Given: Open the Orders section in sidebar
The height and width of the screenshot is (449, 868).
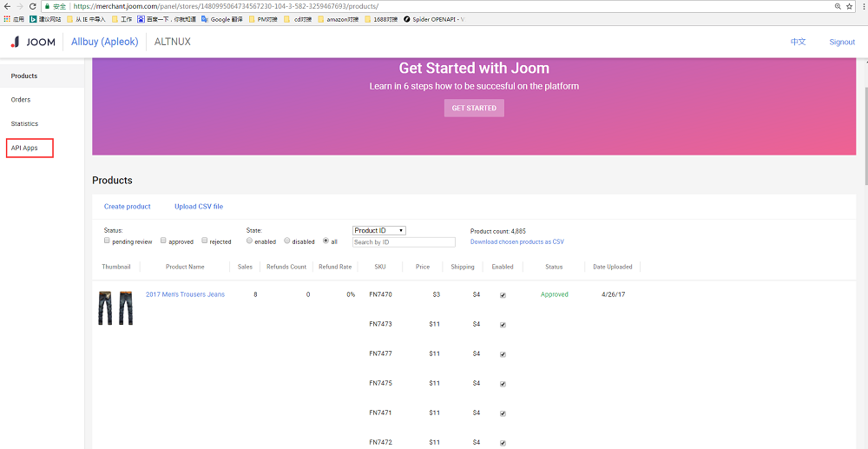Looking at the screenshot, I should pos(21,100).
